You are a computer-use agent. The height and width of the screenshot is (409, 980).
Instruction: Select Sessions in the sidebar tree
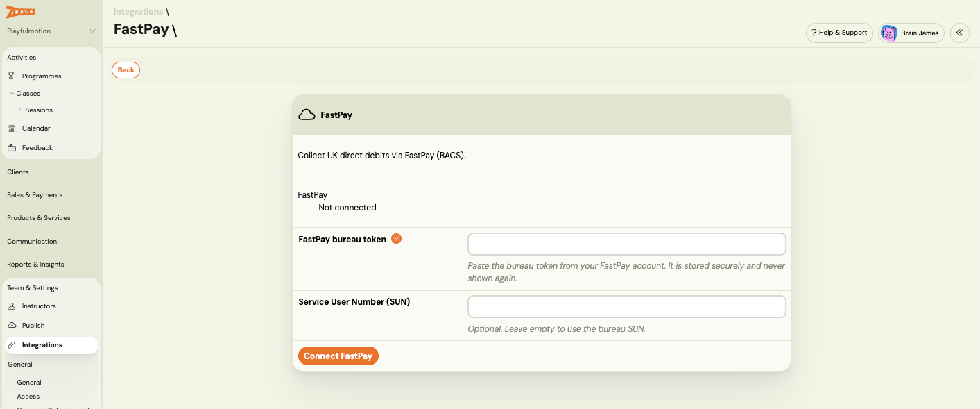coord(39,110)
